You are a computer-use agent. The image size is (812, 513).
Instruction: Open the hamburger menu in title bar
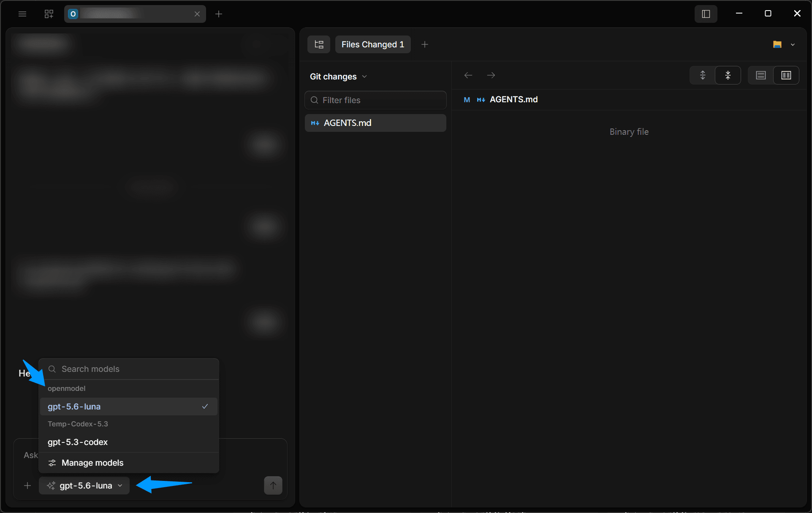[x=22, y=14]
